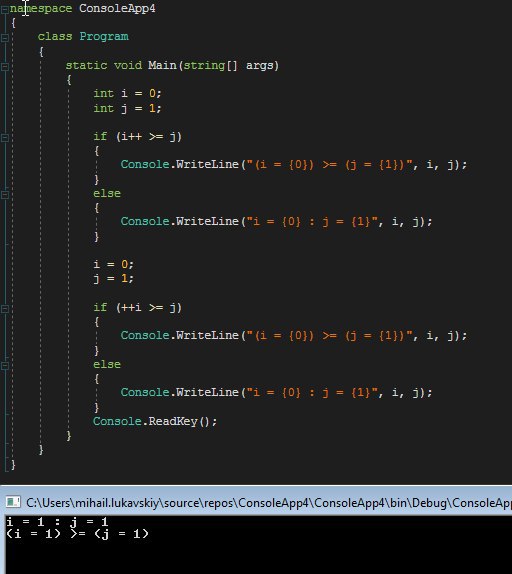Click the second 'else' keyword
This screenshot has width=512, height=574.
(107, 365)
